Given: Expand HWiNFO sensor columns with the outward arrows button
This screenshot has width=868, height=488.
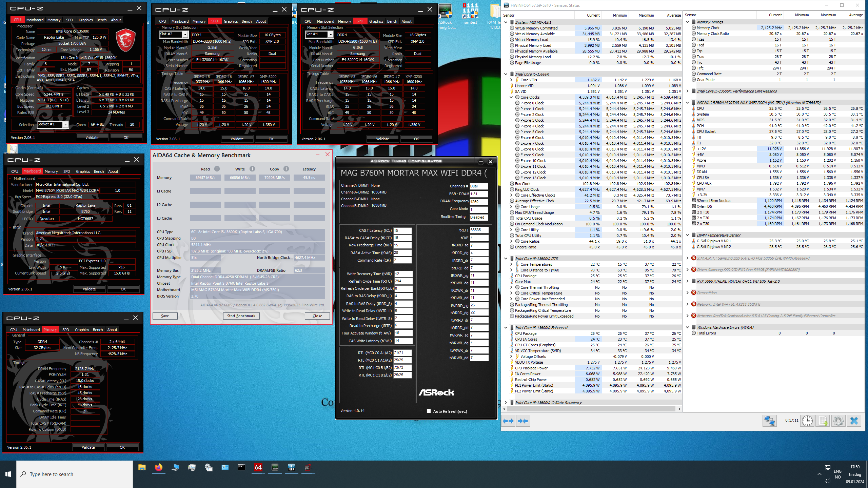Looking at the screenshot, I should [x=509, y=421].
